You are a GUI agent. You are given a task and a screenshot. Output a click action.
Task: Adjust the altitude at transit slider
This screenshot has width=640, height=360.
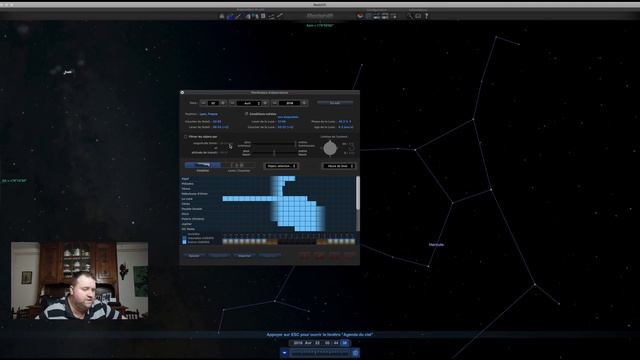point(273,153)
